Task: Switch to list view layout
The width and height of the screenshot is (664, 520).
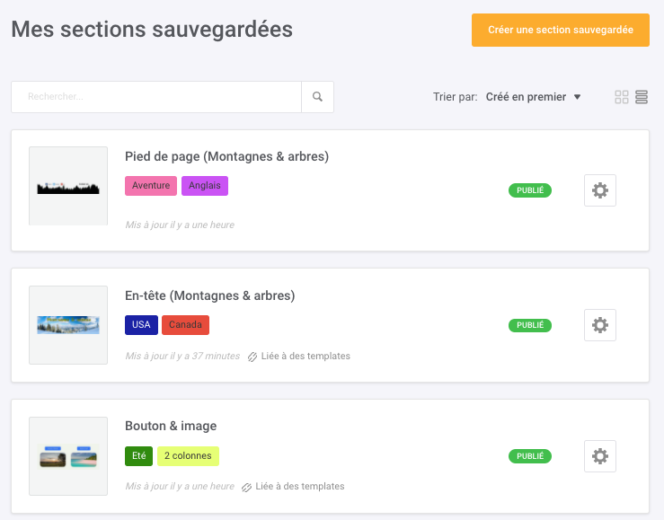Action: point(642,97)
